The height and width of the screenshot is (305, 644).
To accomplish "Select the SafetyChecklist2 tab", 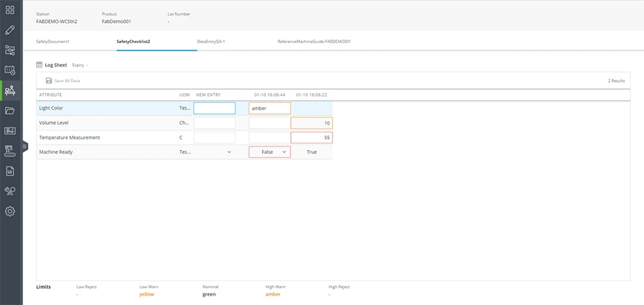I will coord(133,41).
